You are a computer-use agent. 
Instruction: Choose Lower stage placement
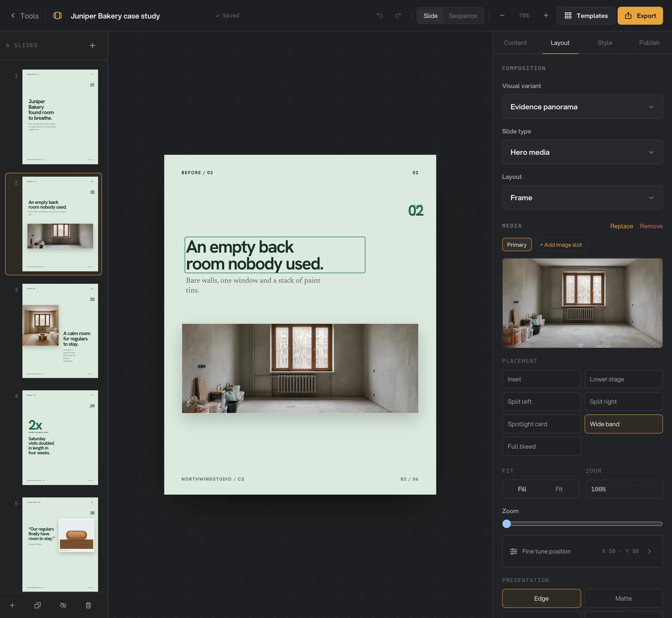click(623, 379)
